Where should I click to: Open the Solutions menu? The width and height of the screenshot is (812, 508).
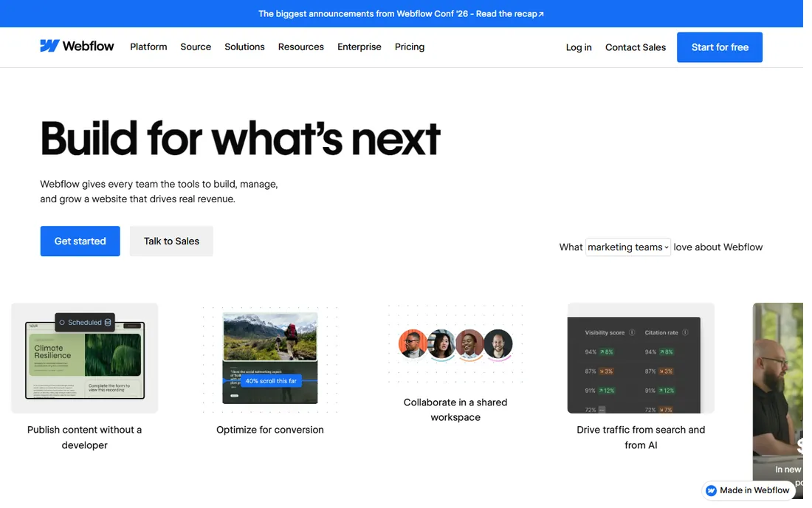(244, 47)
